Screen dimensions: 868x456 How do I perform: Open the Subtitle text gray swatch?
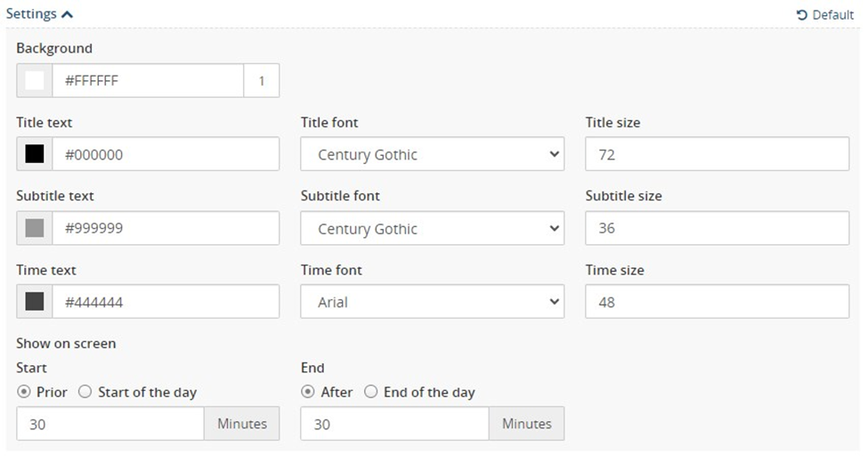tap(35, 228)
